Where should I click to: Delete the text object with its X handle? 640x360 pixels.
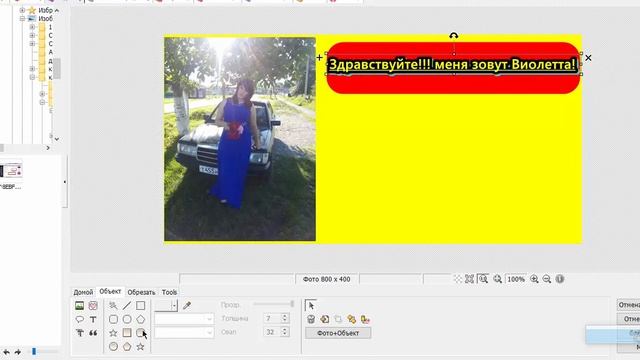click(588, 58)
